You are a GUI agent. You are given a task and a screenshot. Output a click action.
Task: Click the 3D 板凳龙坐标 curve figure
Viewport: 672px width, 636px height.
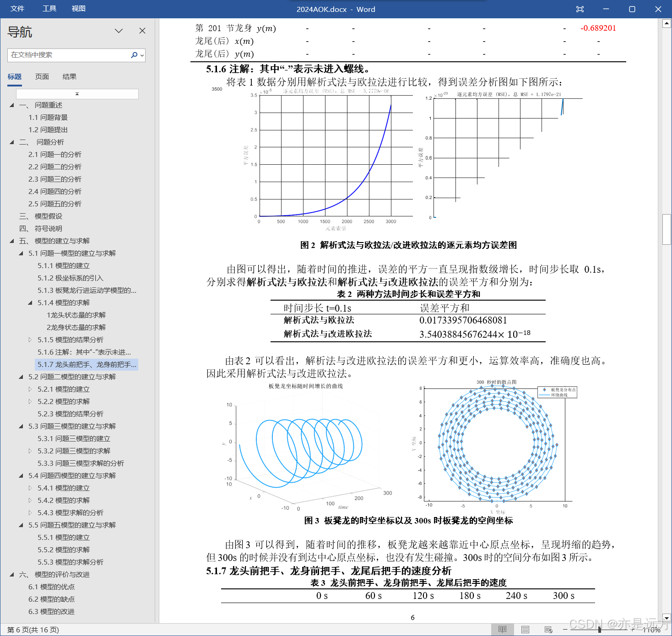(307, 447)
